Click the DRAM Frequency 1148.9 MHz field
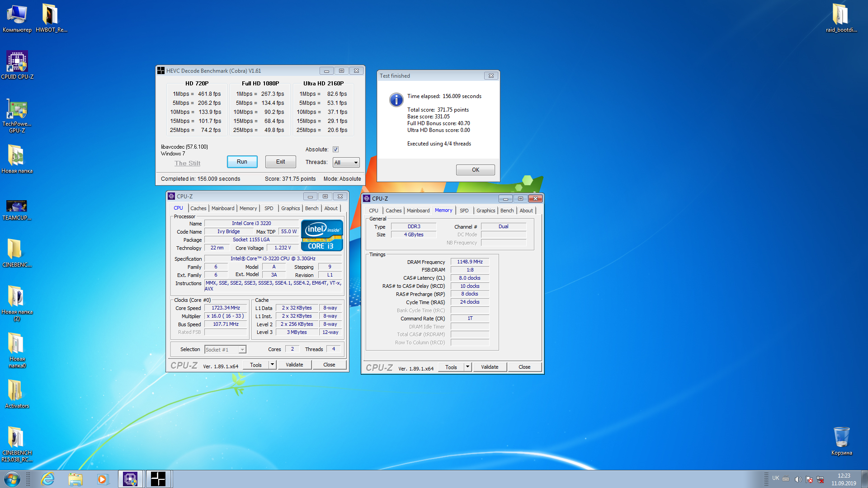This screenshot has width=868, height=488. (x=470, y=262)
